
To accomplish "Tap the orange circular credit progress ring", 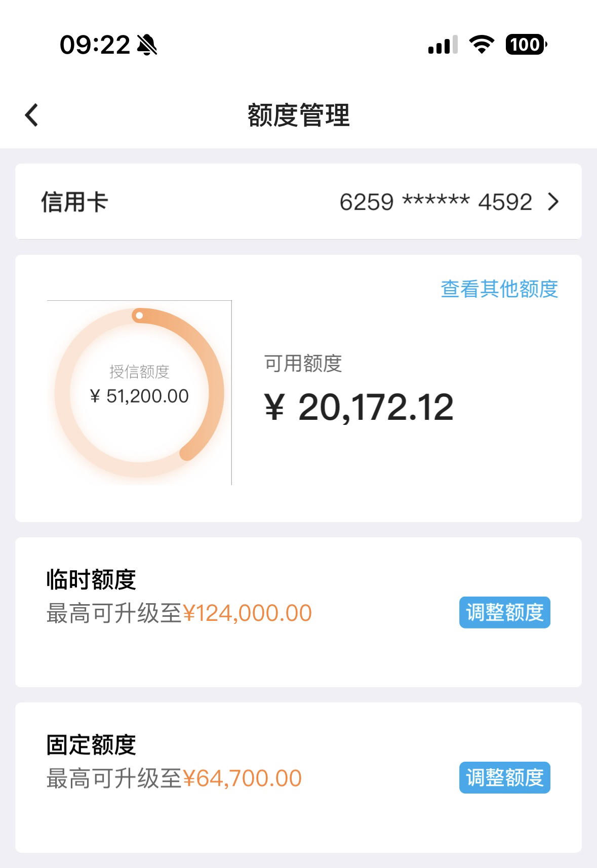I will click(139, 392).
